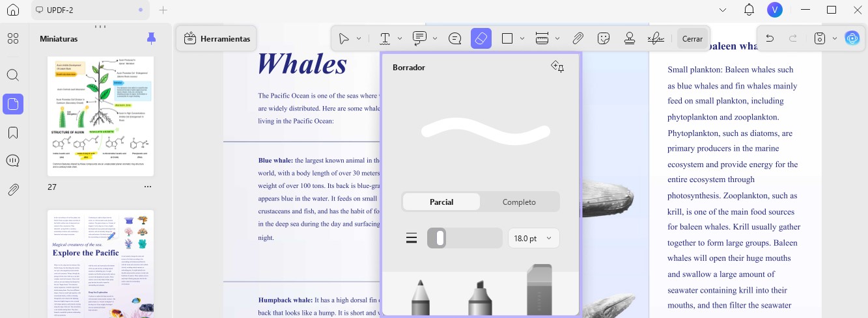The width and height of the screenshot is (868, 318).
Task: Toggle the eraser tool in toolbar
Action: click(481, 38)
